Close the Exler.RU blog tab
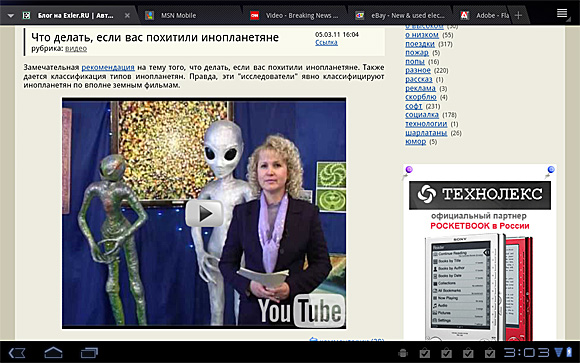 [x=127, y=16]
